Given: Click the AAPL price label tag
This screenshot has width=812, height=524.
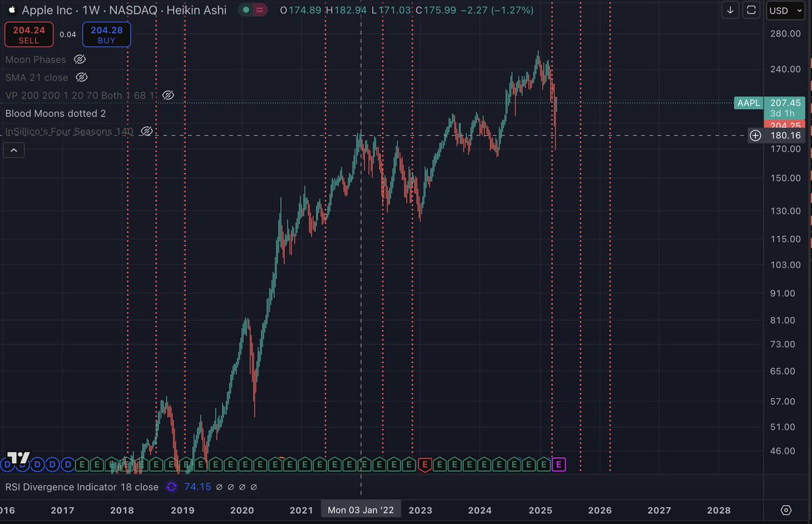Looking at the screenshot, I should pos(750,103).
